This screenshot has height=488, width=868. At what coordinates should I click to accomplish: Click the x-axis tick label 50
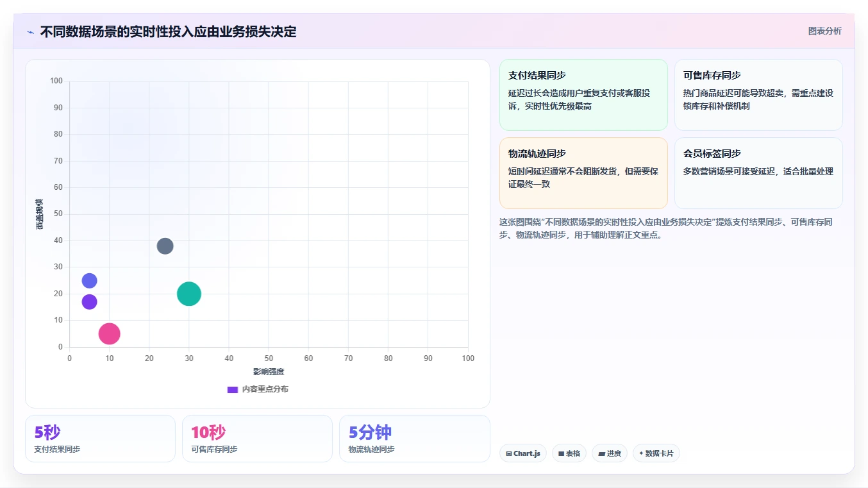point(269,358)
